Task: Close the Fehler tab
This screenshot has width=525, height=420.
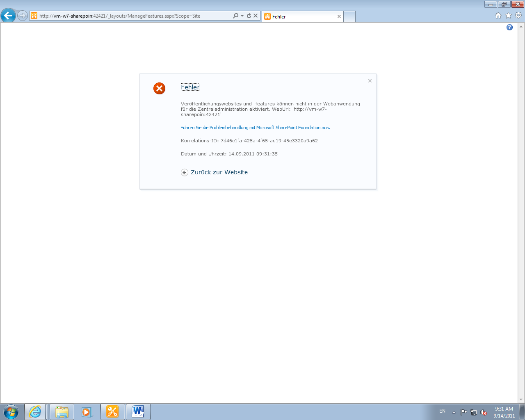Action: (339, 16)
